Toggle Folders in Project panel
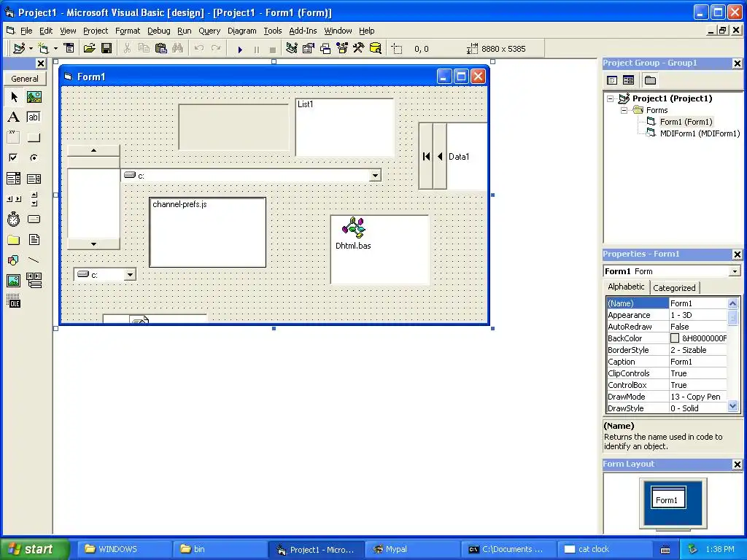 click(x=650, y=80)
